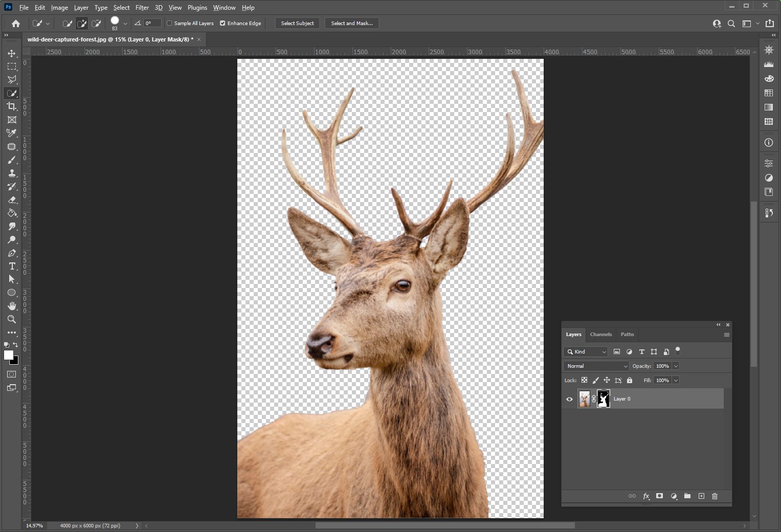Select the Polygonal Lasso tool
This screenshot has width=781, height=532.
[12, 80]
